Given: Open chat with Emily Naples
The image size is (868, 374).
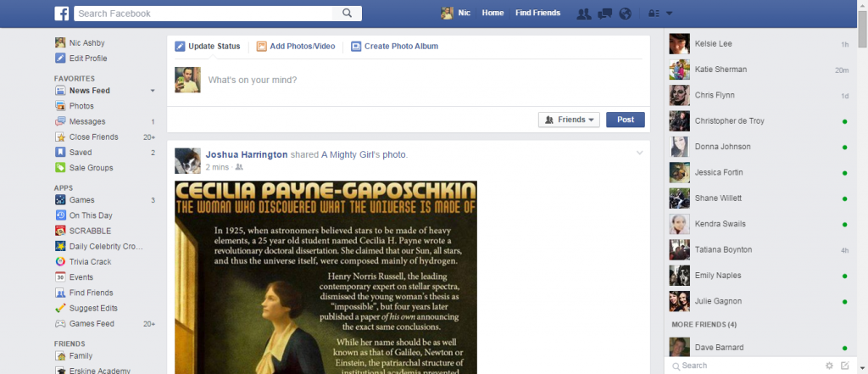Looking at the screenshot, I should click(759, 276).
